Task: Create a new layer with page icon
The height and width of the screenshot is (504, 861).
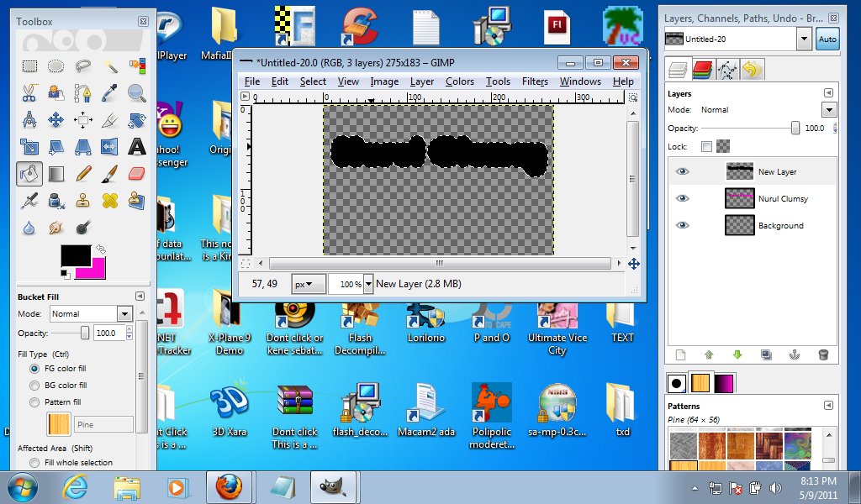Action: point(680,354)
